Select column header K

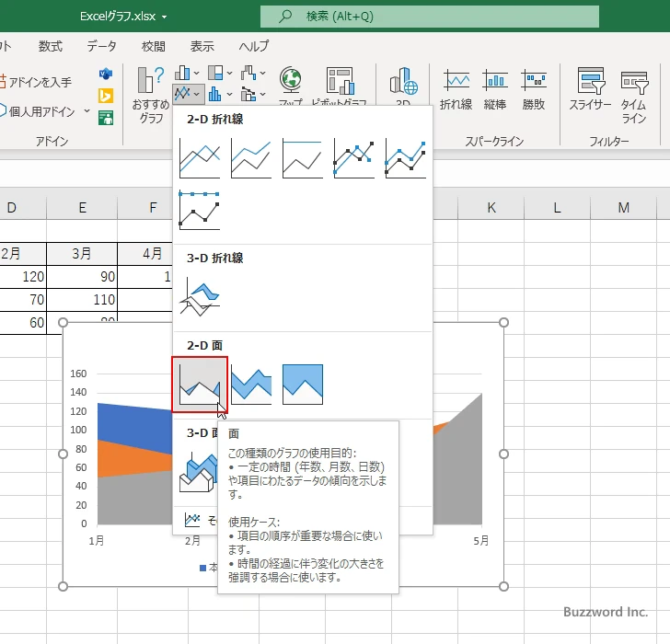[x=491, y=208]
